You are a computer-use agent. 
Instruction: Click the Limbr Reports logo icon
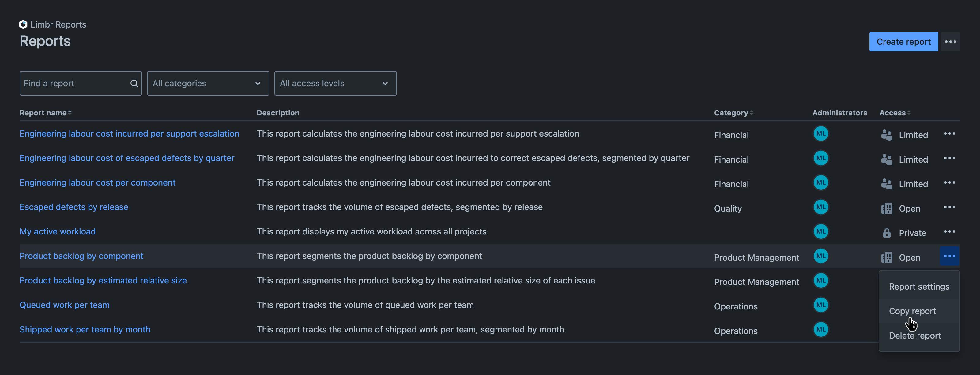click(x=23, y=24)
